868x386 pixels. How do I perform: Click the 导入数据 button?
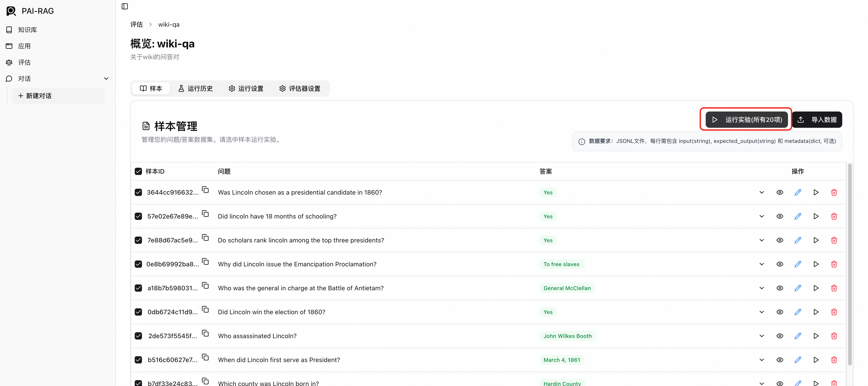point(817,120)
